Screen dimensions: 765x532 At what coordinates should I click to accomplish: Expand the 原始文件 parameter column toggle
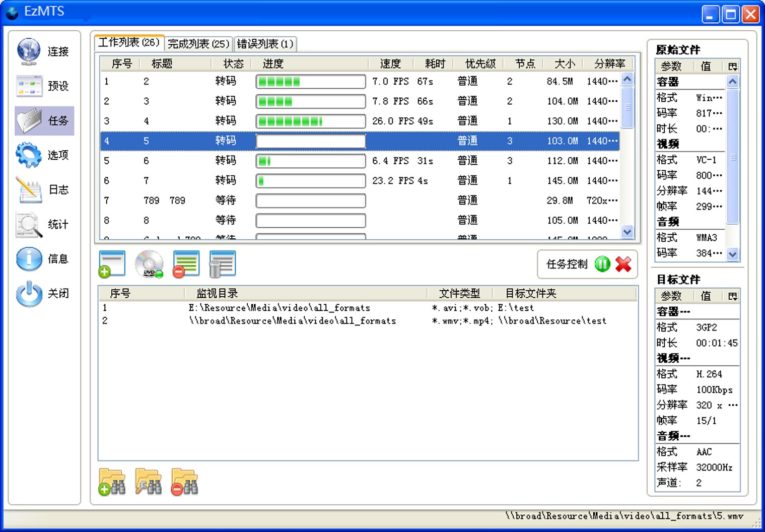pos(732,66)
